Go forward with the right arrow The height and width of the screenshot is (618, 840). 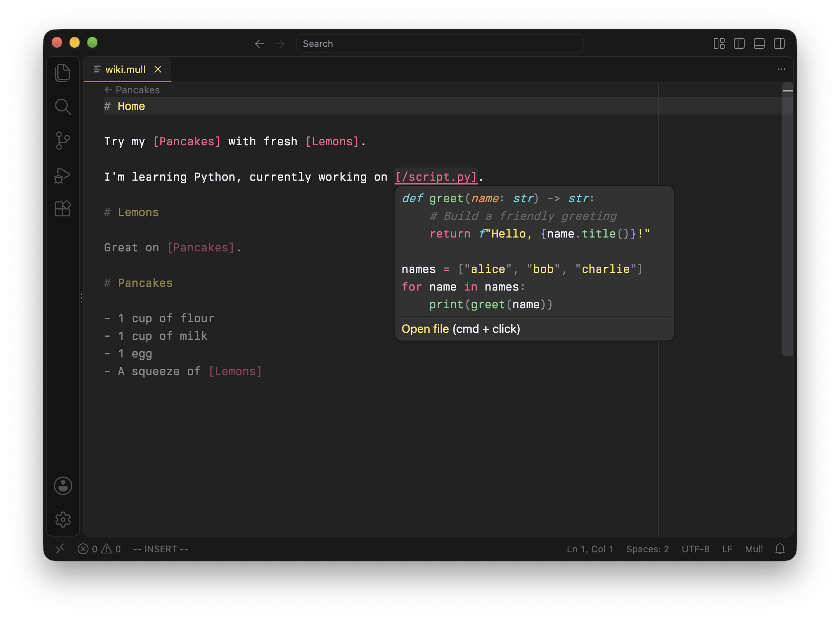point(280,44)
